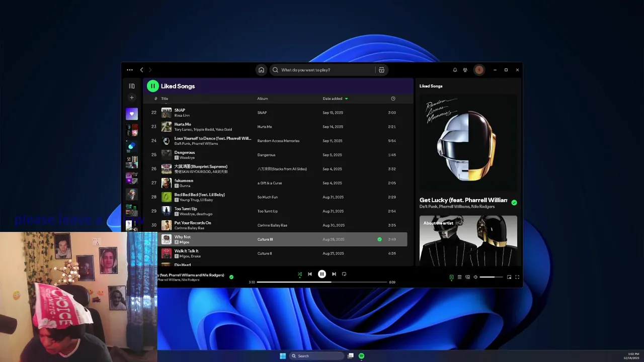The width and height of the screenshot is (644, 362).
Task: Sort by the Title column header
Action: tap(165, 99)
